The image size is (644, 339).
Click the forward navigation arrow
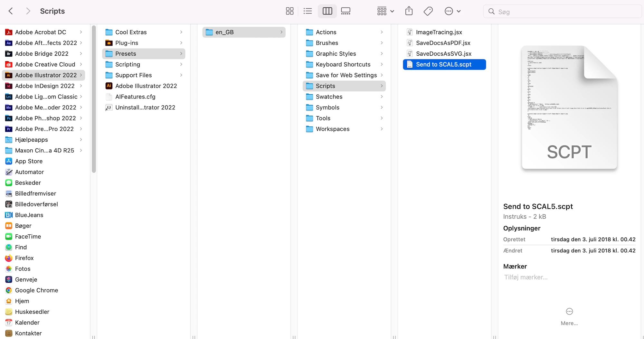tap(28, 11)
